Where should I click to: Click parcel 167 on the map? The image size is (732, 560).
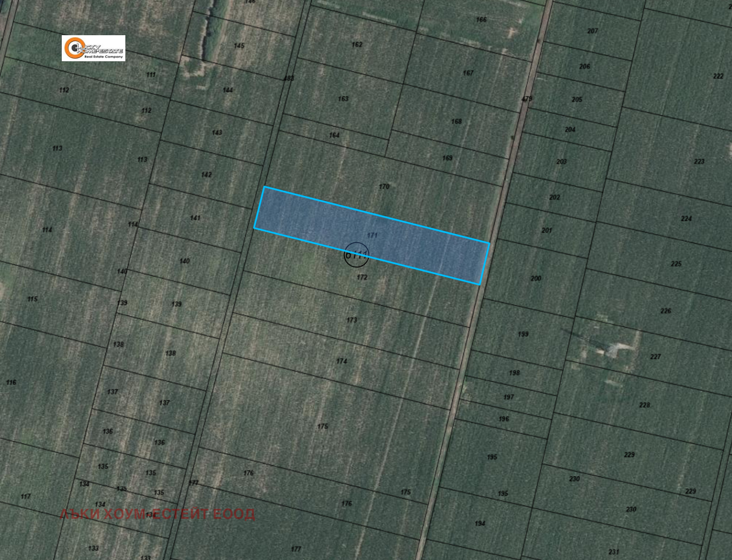(x=468, y=73)
